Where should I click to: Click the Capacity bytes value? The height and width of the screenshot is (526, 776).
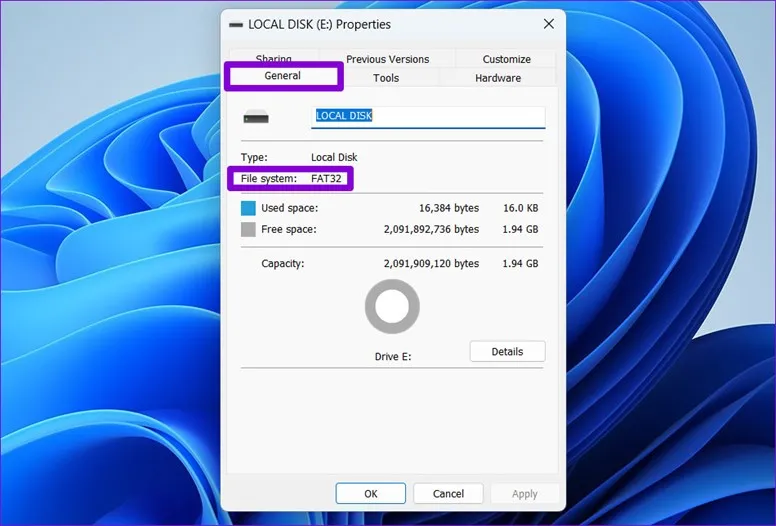tap(431, 264)
